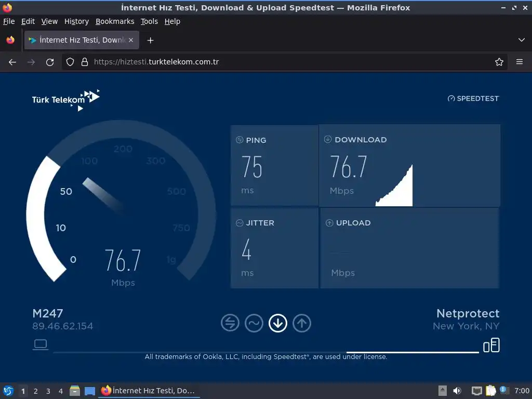
Task: Open tracking protection shield icon
Action: click(70, 62)
